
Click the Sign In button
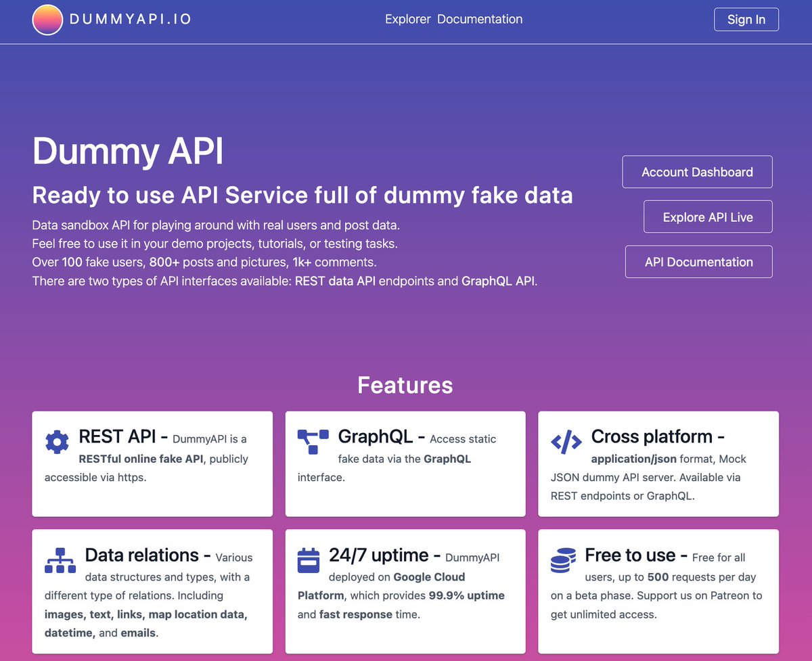tap(746, 20)
